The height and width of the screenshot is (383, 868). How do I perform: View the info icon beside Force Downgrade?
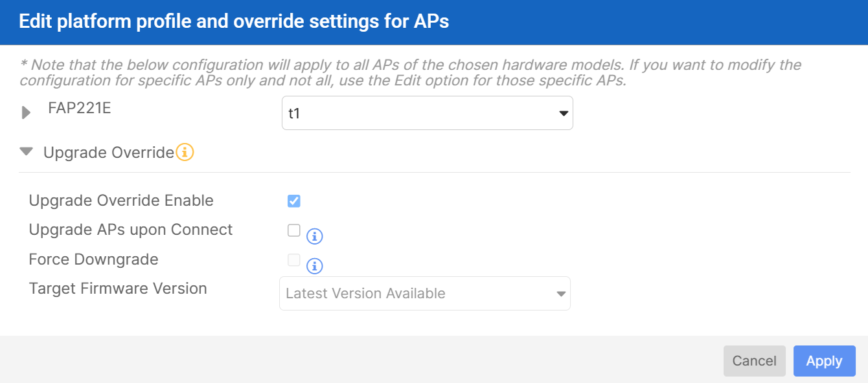point(315,266)
